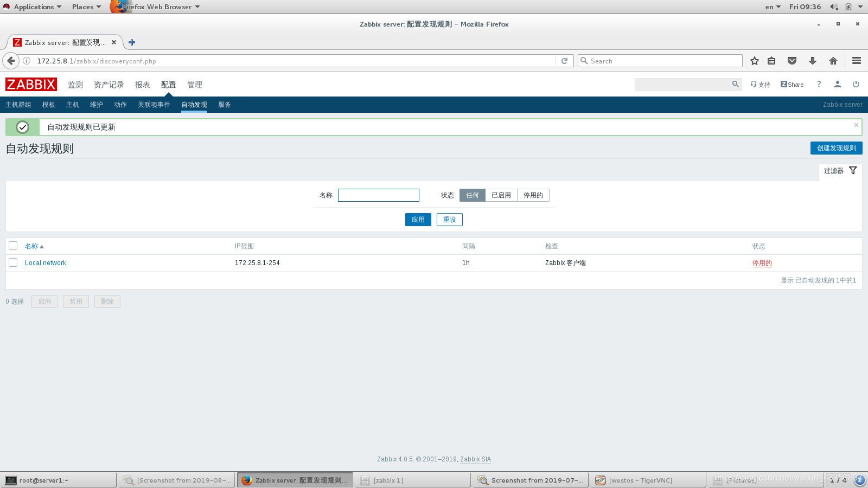Image resolution: width=868 pixels, height=488 pixels.
Task: Switch to root@server1 terminal in taskbar
Action: click(59, 480)
